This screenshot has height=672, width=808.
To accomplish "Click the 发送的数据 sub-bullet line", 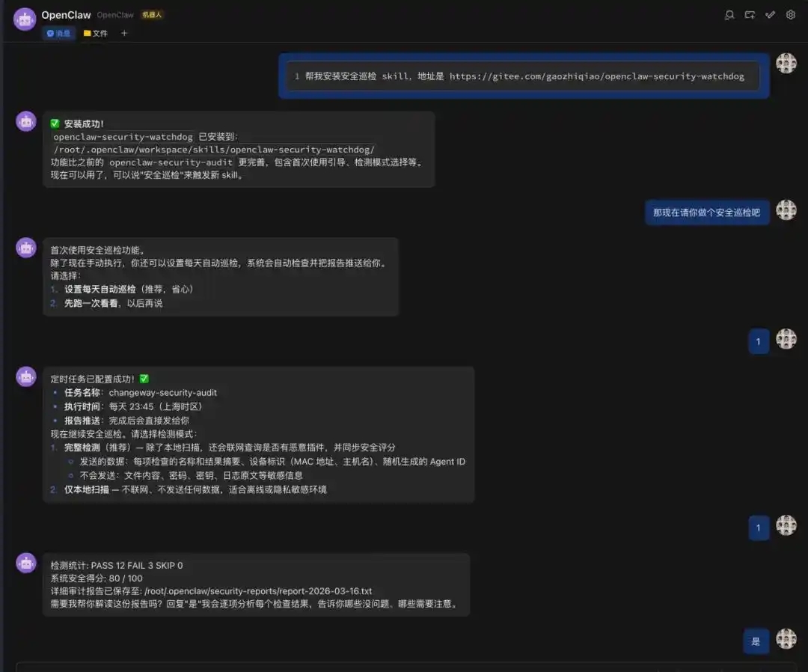I will [x=272, y=461].
